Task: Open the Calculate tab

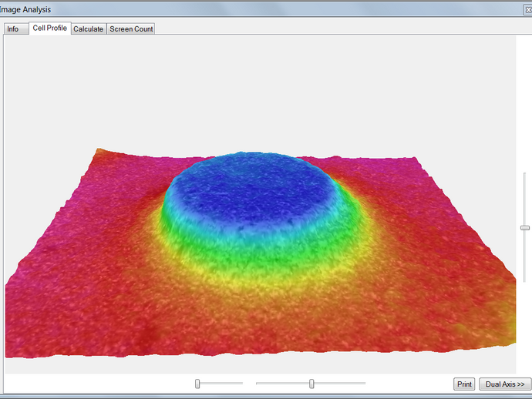Action: [88, 28]
